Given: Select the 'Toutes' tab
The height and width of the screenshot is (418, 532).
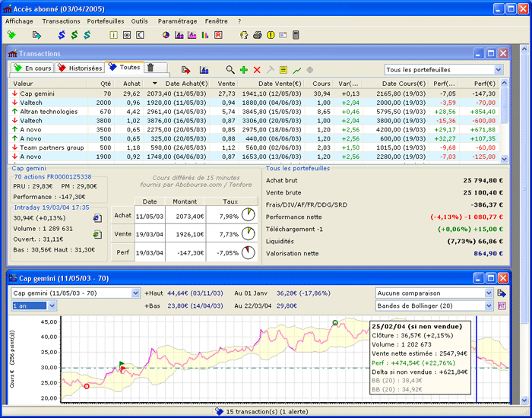Looking at the screenshot, I should pyautogui.click(x=124, y=67).
